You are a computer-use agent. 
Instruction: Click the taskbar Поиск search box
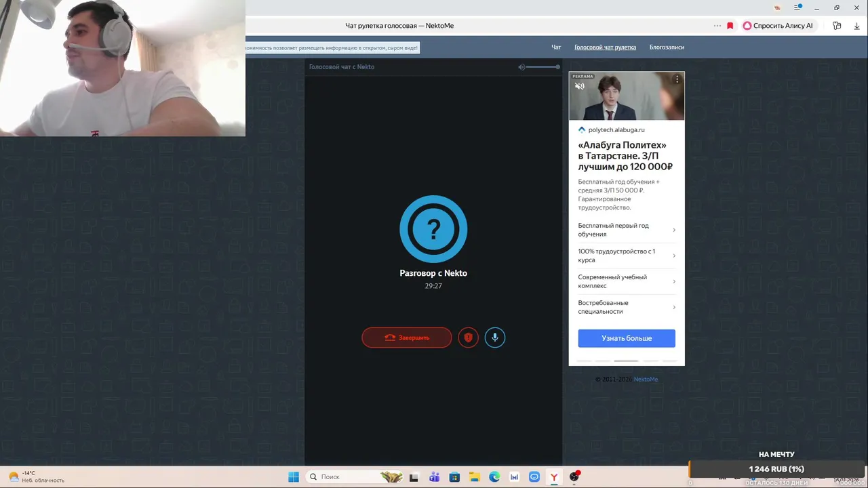click(355, 477)
